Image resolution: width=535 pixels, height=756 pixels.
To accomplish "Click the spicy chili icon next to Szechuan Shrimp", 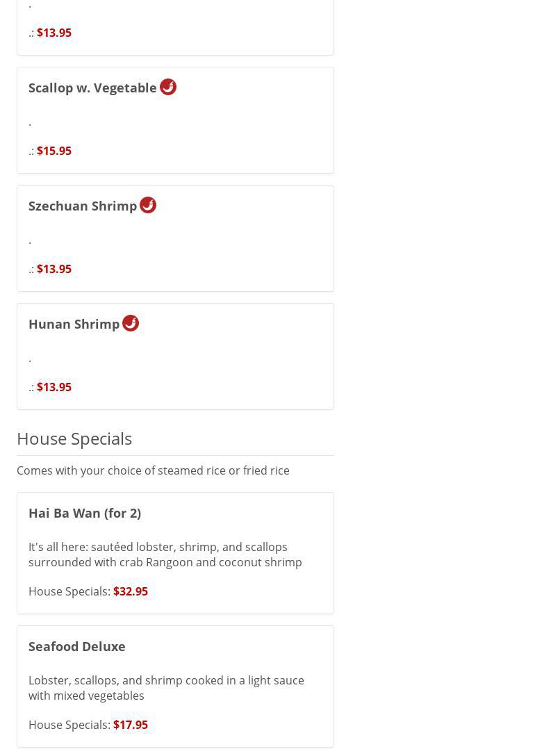I will (148, 205).
